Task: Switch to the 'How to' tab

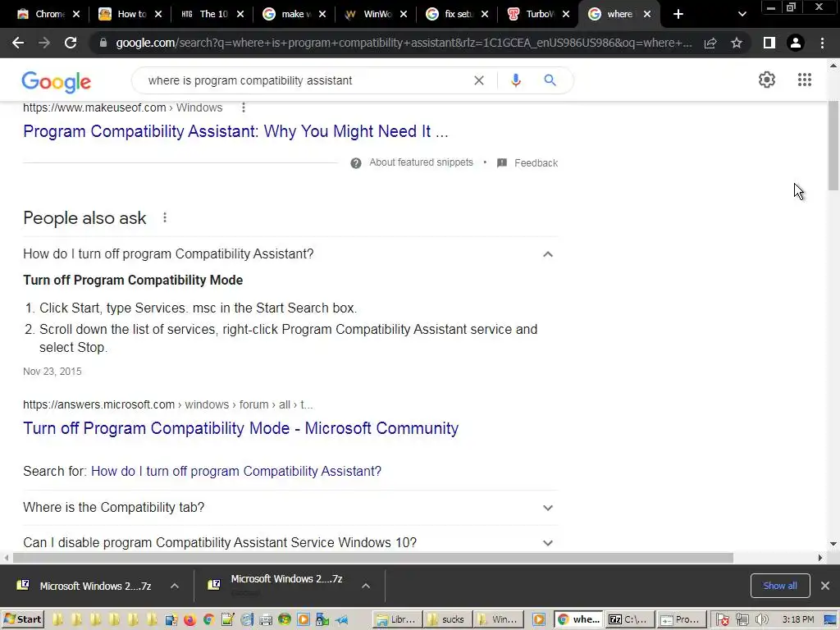Action: click(x=130, y=14)
